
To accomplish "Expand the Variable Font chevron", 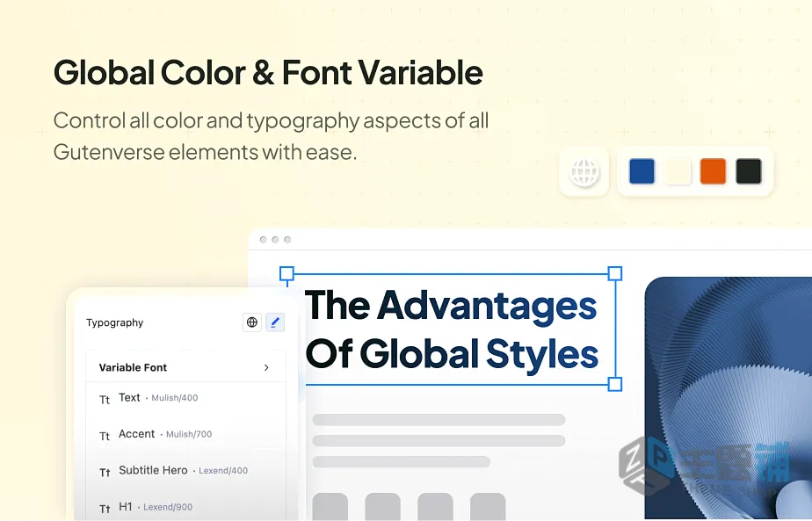I will coord(266,367).
